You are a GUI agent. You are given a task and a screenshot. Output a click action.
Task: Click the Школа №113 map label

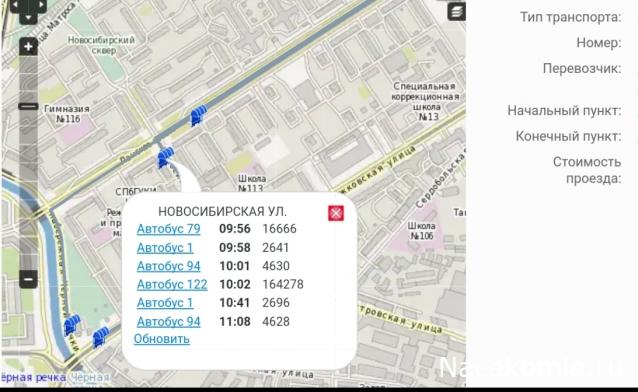[x=251, y=184]
